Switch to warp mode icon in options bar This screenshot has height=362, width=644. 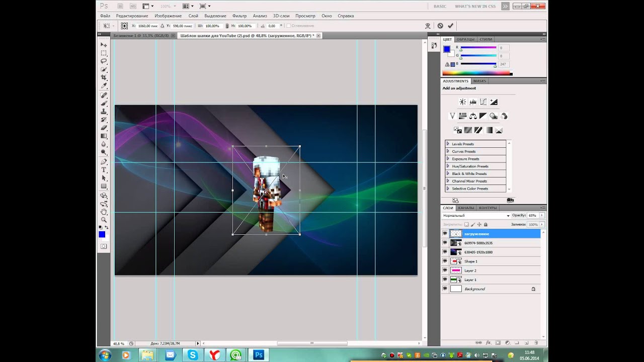pyautogui.click(x=428, y=26)
